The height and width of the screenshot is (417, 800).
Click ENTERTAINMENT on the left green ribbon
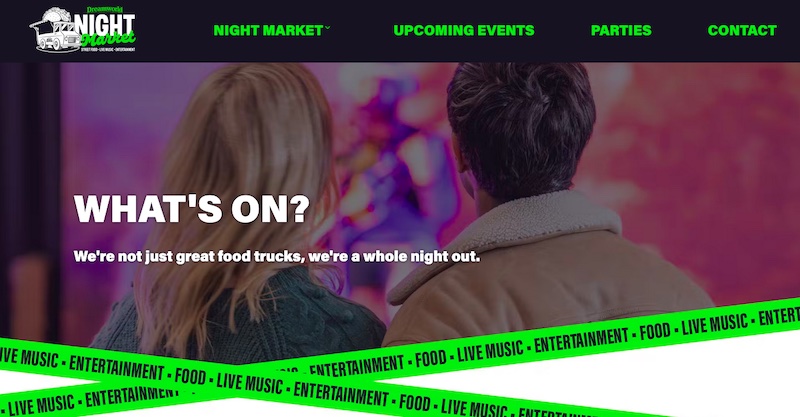tap(116, 367)
